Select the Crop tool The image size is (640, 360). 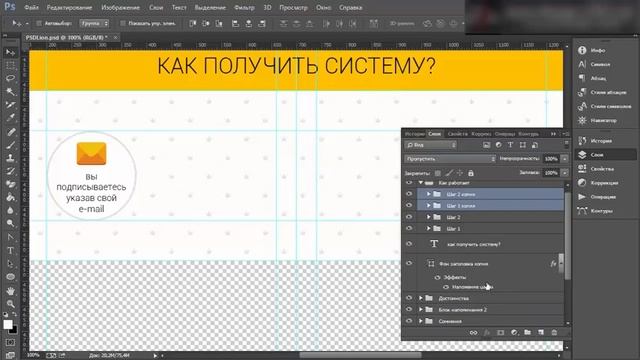[x=10, y=105]
